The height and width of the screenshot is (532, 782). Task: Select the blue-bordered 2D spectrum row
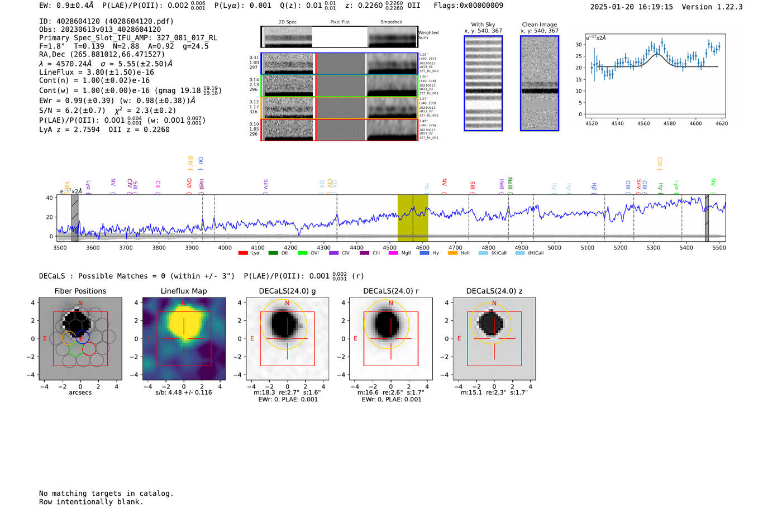[x=340, y=64]
